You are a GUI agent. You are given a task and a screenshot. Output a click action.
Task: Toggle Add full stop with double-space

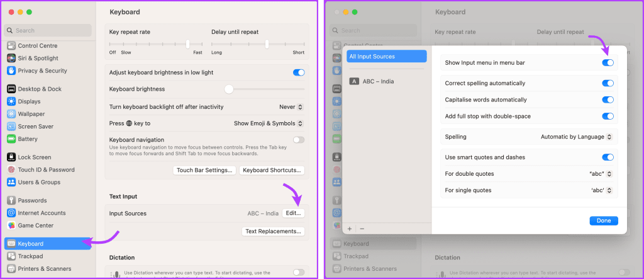tap(608, 116)
